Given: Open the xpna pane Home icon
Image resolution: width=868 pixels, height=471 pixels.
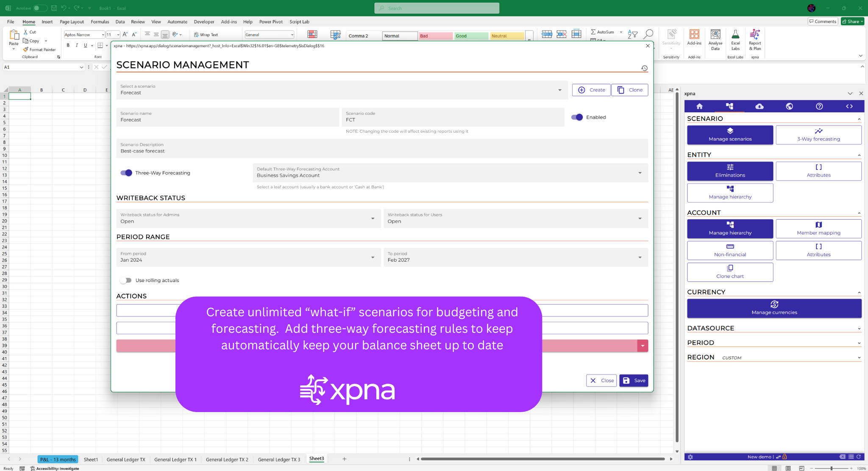Looking at the screenshot, I should click(x=699, y=106).
